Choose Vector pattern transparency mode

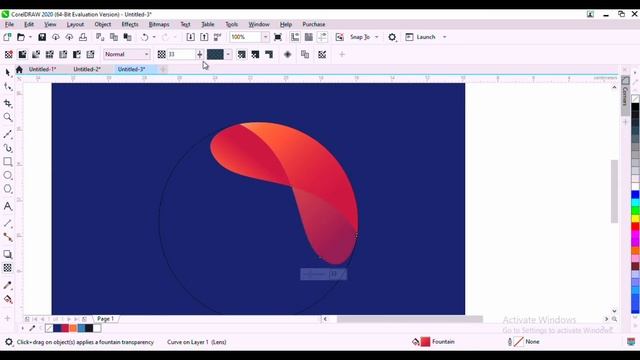click(x=49, y=54)
